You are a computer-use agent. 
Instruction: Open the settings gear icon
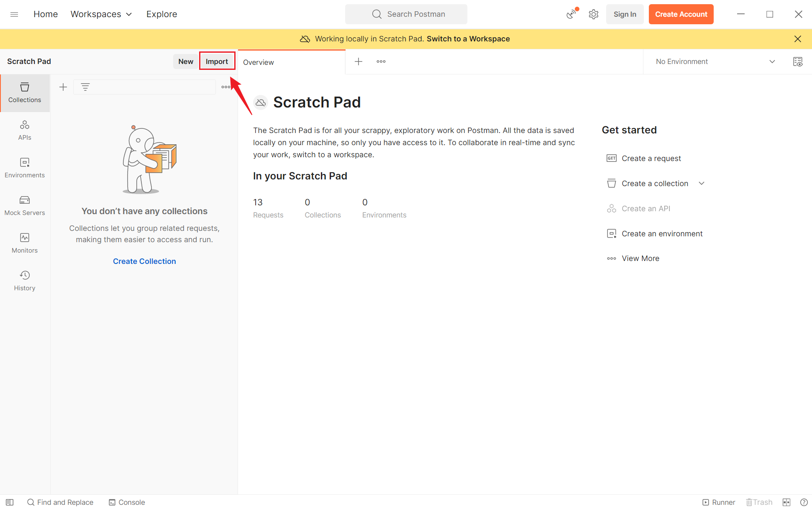tap(593, 14)
